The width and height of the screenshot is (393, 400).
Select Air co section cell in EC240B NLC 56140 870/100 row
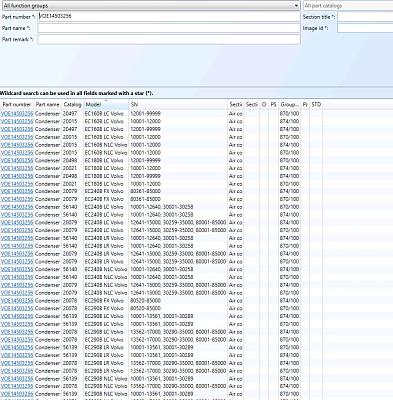(235, 277)
